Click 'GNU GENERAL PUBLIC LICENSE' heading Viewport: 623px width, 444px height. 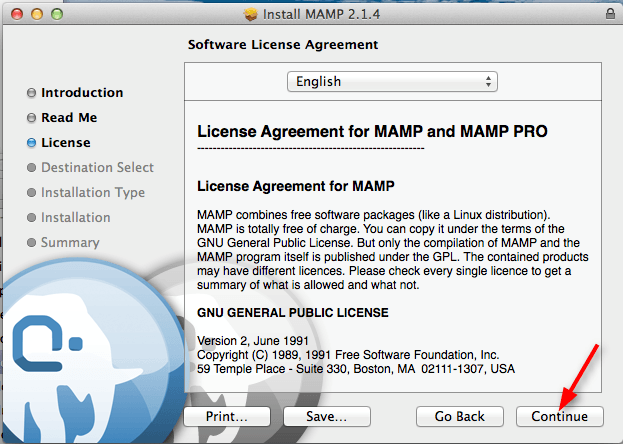(293, 313)
